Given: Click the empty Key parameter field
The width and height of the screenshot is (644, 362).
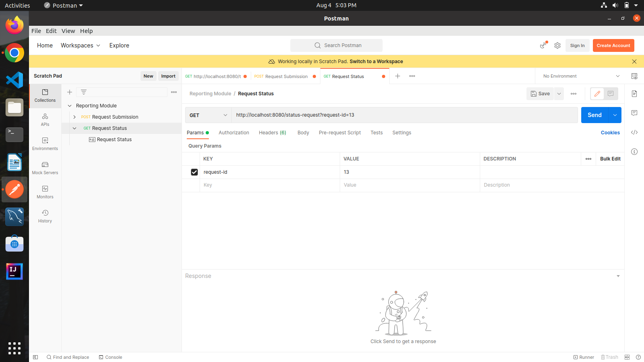Looking at the screenshot, I should (x=270, y=185).
